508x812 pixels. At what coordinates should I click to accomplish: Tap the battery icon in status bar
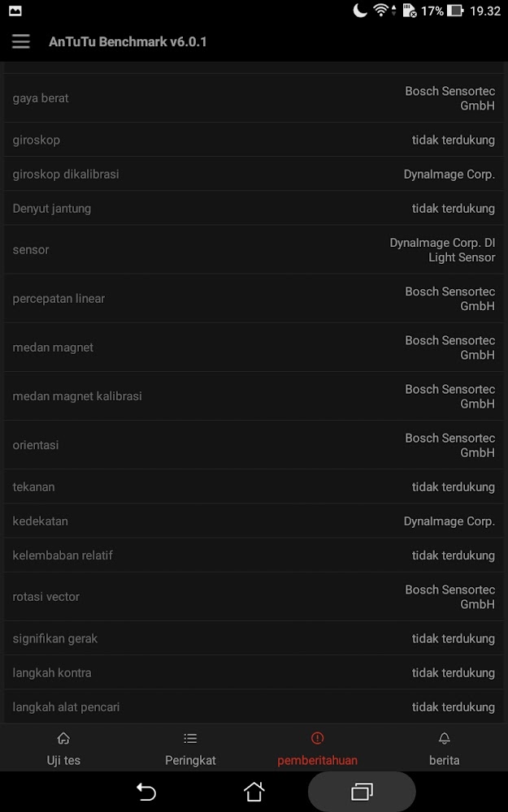coord(454,11)
